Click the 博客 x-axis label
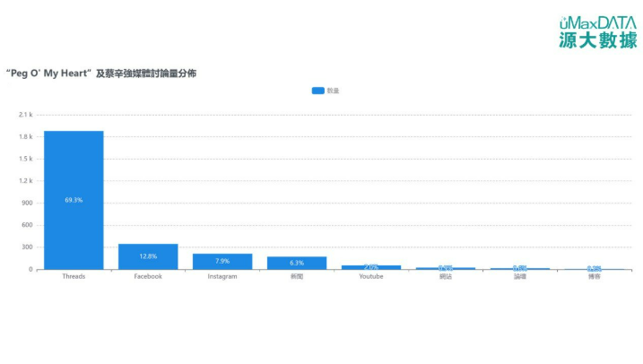Image resolution: width=643 pixels, height=364 pixels. click(594, 277)
